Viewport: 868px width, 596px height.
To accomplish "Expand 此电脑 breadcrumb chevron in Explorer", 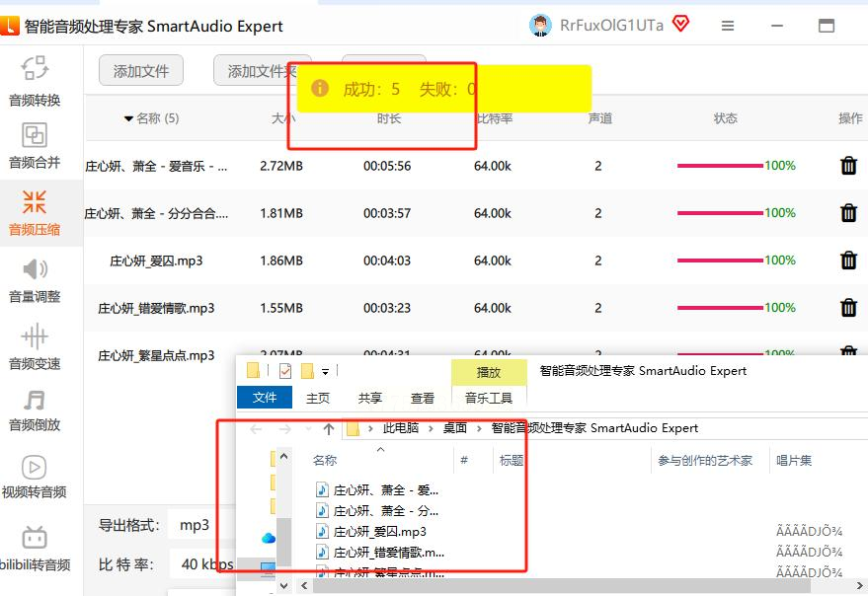I will point(432,428).
